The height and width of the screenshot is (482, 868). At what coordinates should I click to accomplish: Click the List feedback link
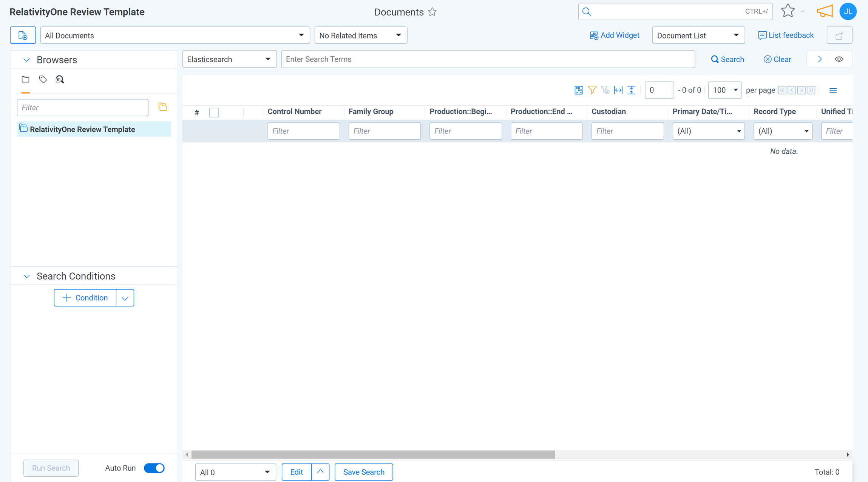[x=786, y=35]
